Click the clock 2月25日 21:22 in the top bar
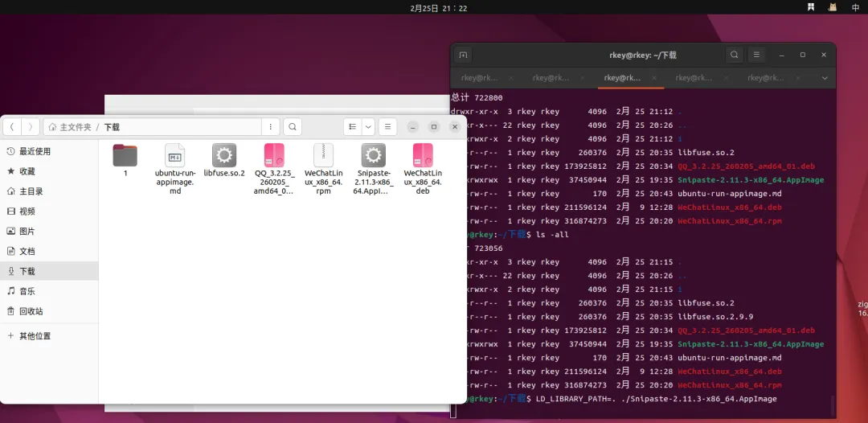 [439, 8]
